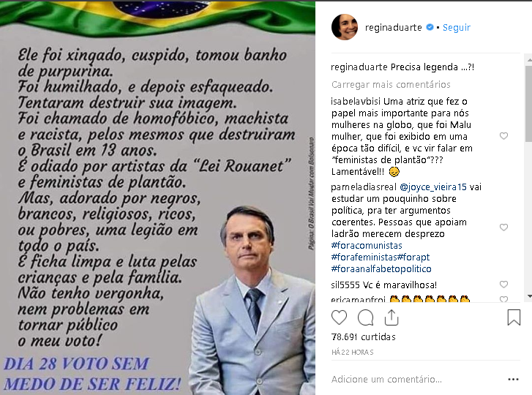Click the scroll-up arrow in the comments pane
The image size is (532, 395).
pyautogui.click(x=529, y=60)
